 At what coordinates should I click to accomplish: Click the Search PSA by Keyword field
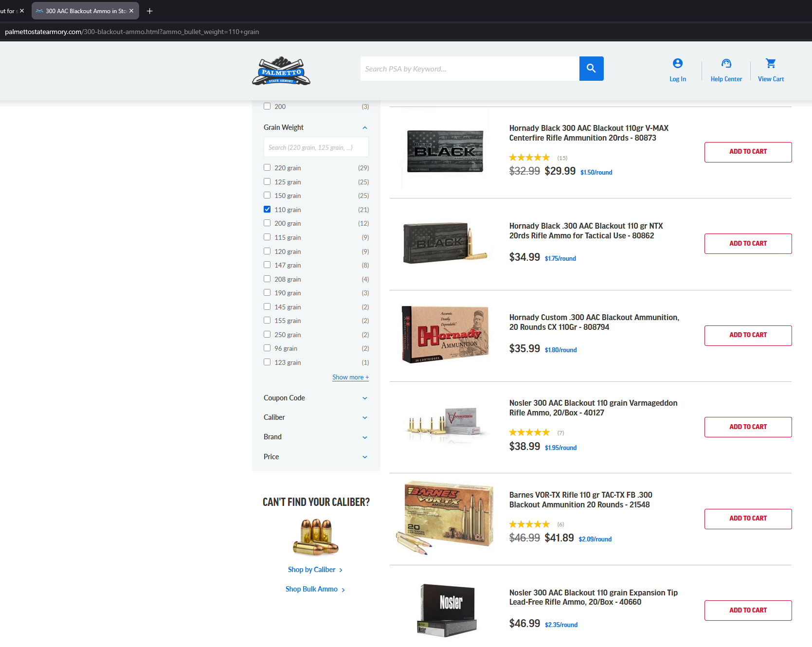pos(469,69)
